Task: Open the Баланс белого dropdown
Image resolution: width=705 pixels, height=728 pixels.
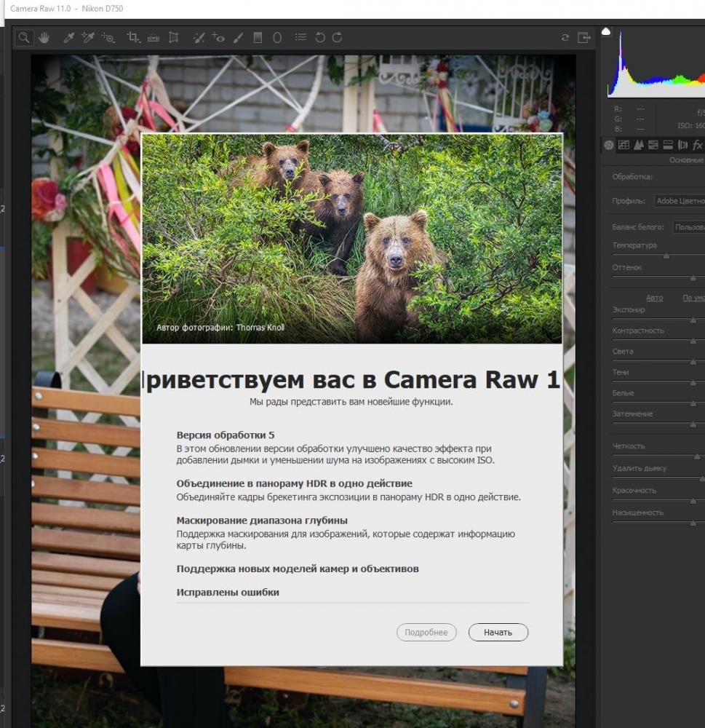Action: coord(689,227)
